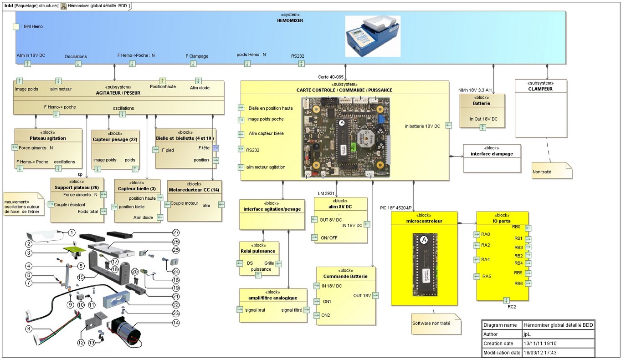Select the signal brut input port
This screenshot has height=364, width=626.
(x=240, y=310)
